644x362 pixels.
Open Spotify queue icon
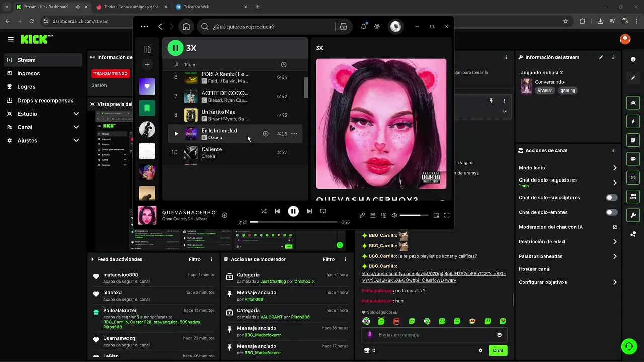[x=373, y=215]
